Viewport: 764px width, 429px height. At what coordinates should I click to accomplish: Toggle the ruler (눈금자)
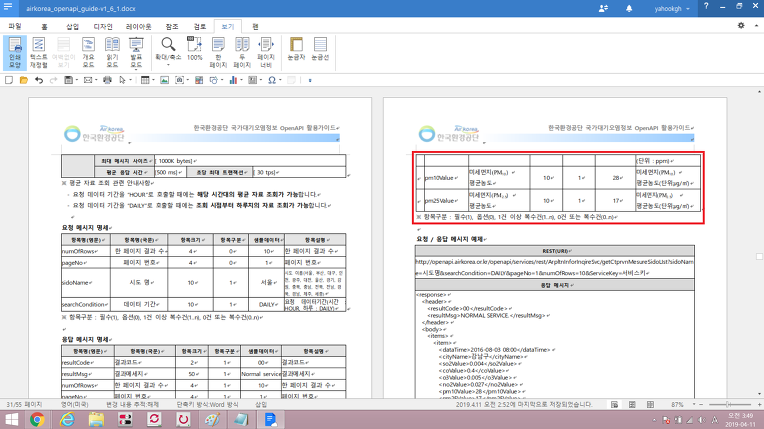[x=296, y=49]
